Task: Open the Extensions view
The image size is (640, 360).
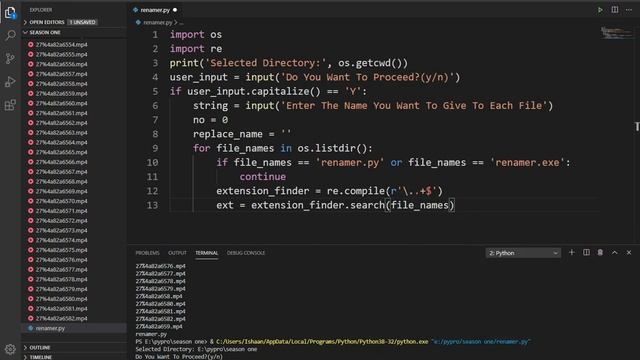Action: [10, 105]
